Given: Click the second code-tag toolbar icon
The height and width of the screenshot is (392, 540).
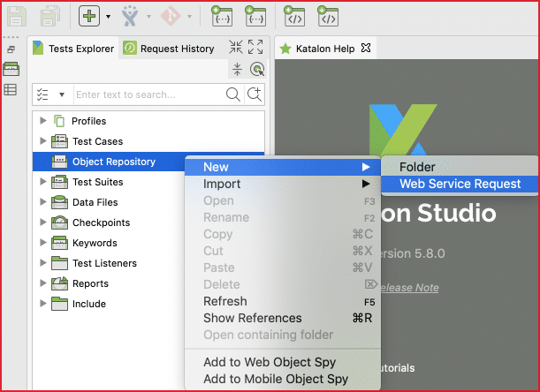Looking at the screenshot, I should click(328, 16).
